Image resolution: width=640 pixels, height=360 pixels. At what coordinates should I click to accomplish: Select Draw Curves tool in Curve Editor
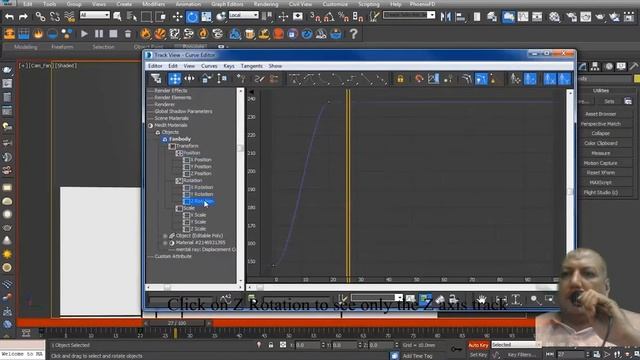coord(260,78)
